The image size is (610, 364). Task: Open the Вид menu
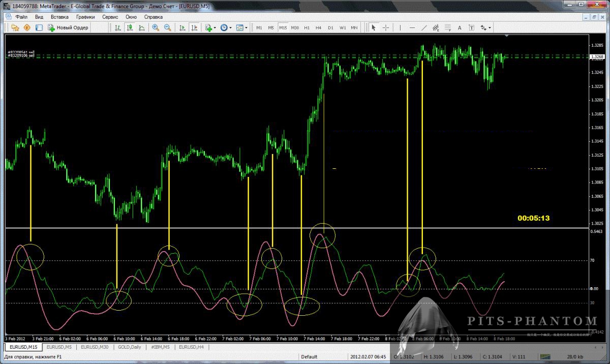point(39,17)
